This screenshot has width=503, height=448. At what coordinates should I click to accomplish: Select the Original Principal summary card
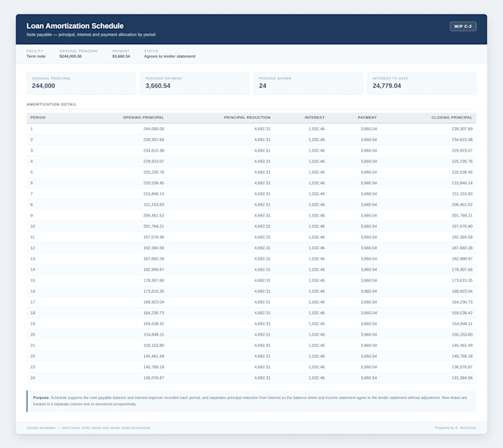click(81, 83)
